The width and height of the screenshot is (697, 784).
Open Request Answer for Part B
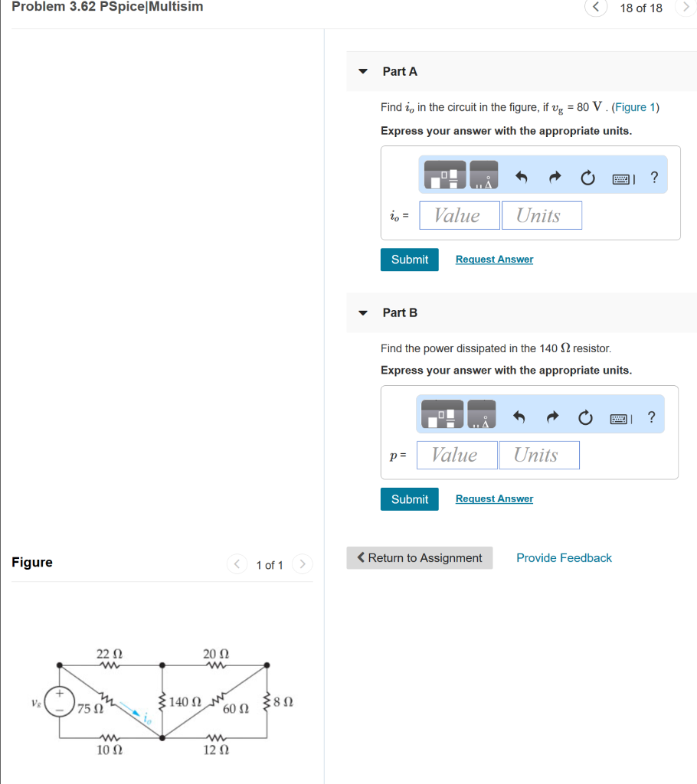[493, 498]
